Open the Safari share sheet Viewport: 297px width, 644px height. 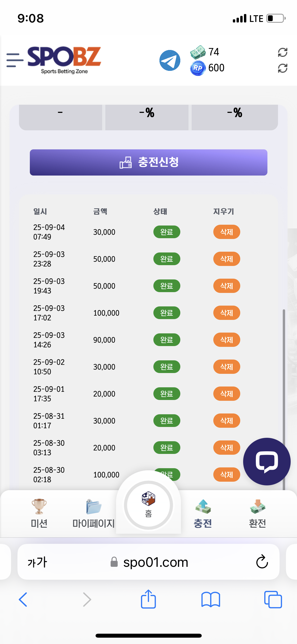click(x=148, y=599)
